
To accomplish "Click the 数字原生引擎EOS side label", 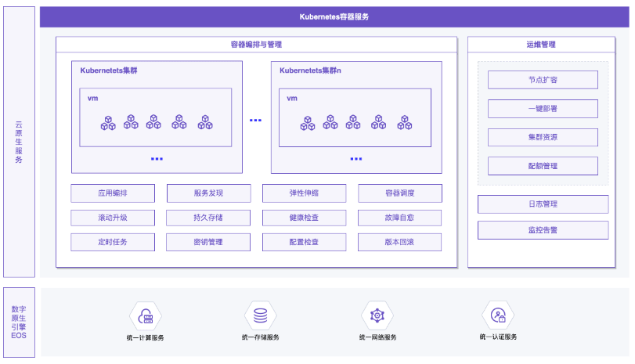I will tap(19, 323).
